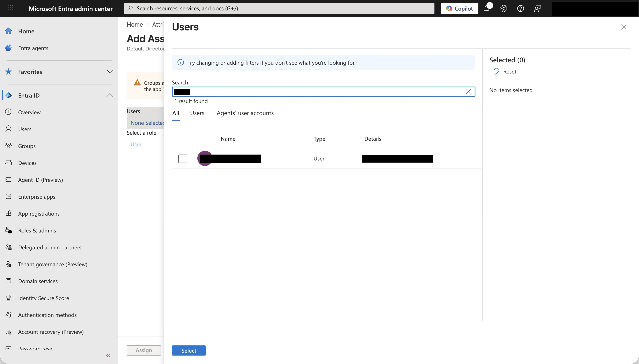
Task: Open Identity Secure Score in sidebar
Action: [44, 298]
